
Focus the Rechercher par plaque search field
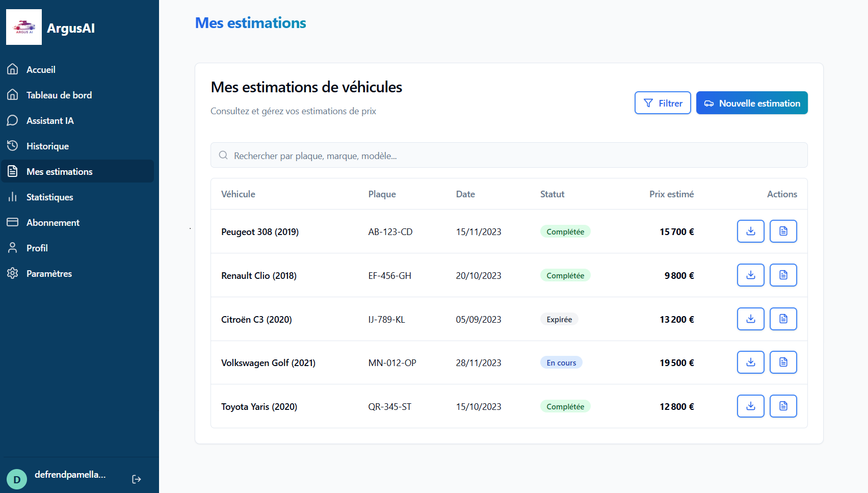(x=509, y=155)
